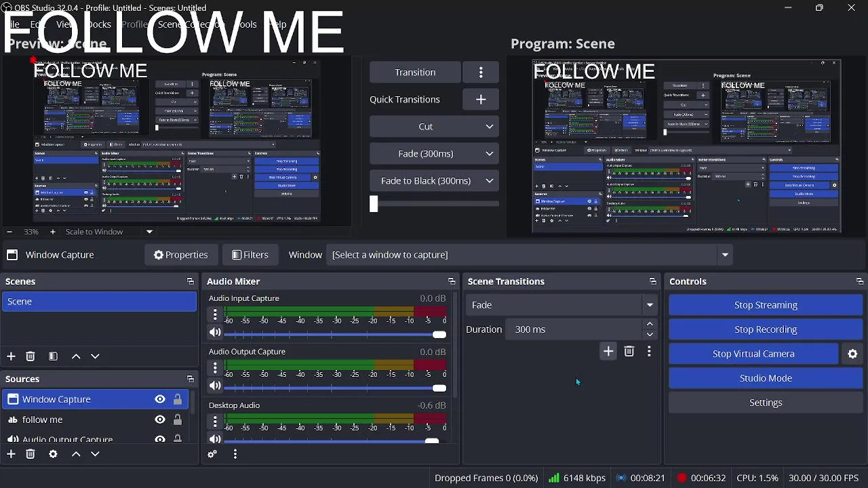Screen dimensions: 868x488
Task: Toggle visibility of follow me source
Action: 160,420
